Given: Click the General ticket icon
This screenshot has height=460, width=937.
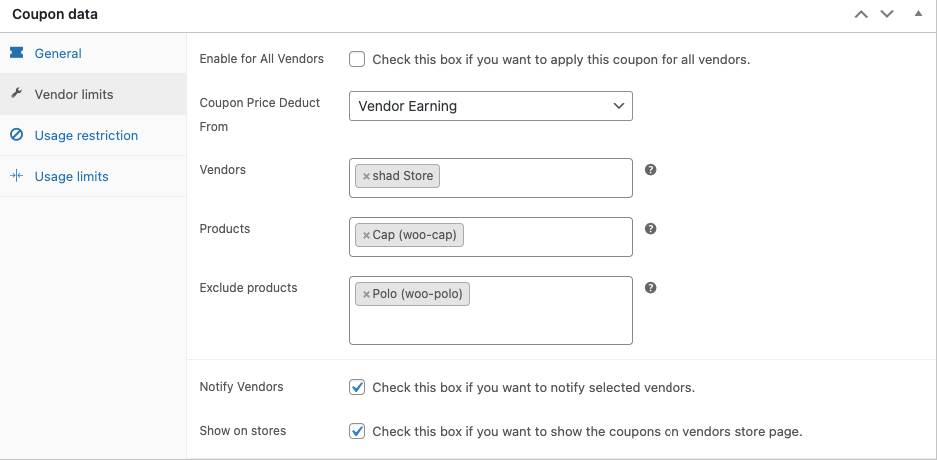Looking at the screenshot, I should coord(17,53).
